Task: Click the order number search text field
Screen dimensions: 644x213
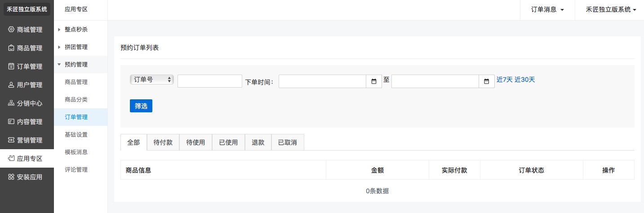Action: coord(210,81)
